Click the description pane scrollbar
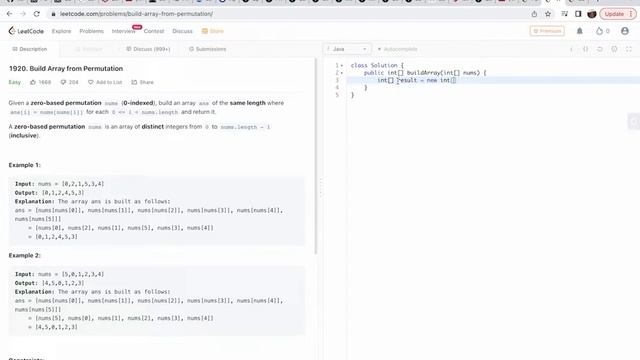640x360 pixels. [316, 156]
